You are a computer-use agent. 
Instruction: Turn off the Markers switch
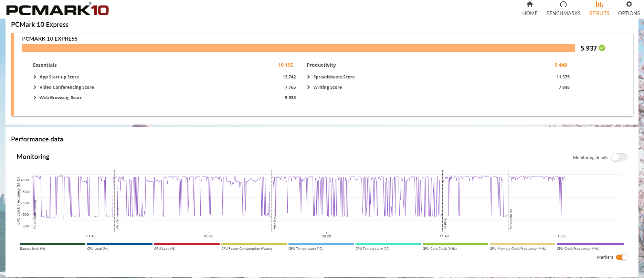622,257
